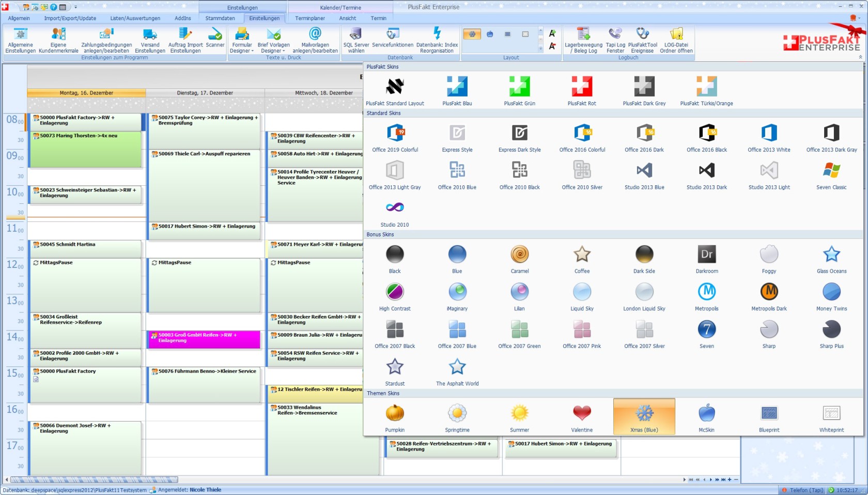Select the Seven Classic skin

831,175
